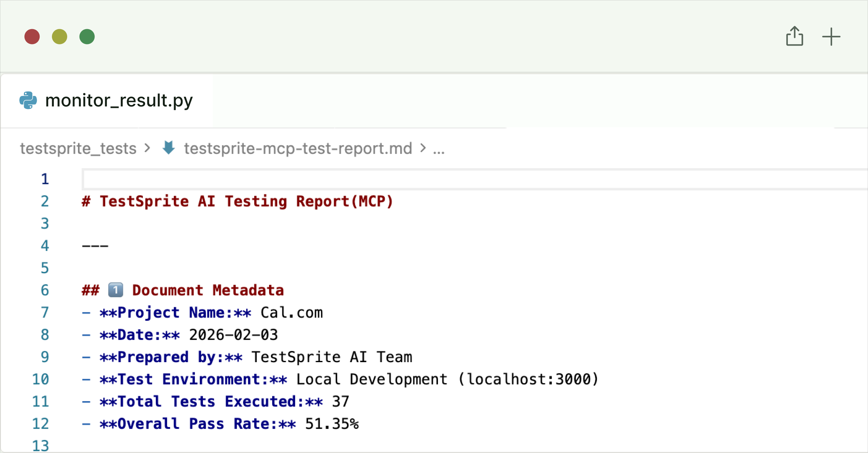Click line number 10 in the gutter

point(41,379)
